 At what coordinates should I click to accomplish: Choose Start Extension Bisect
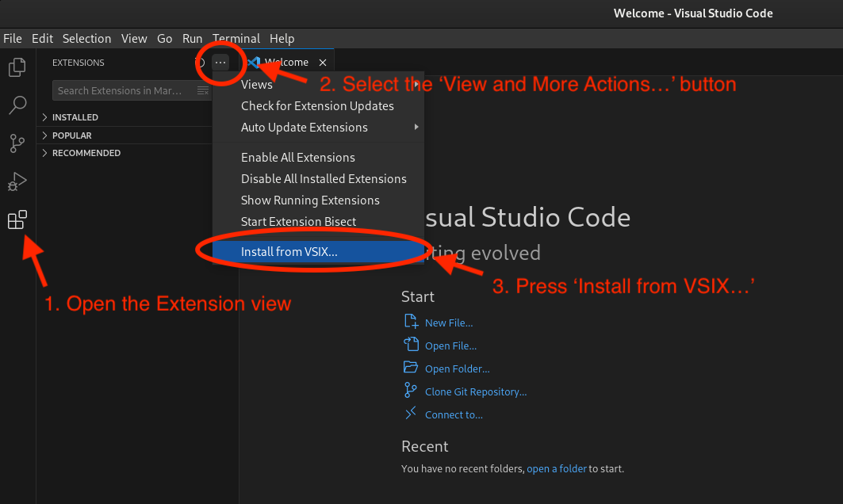[x=318, y=222]
